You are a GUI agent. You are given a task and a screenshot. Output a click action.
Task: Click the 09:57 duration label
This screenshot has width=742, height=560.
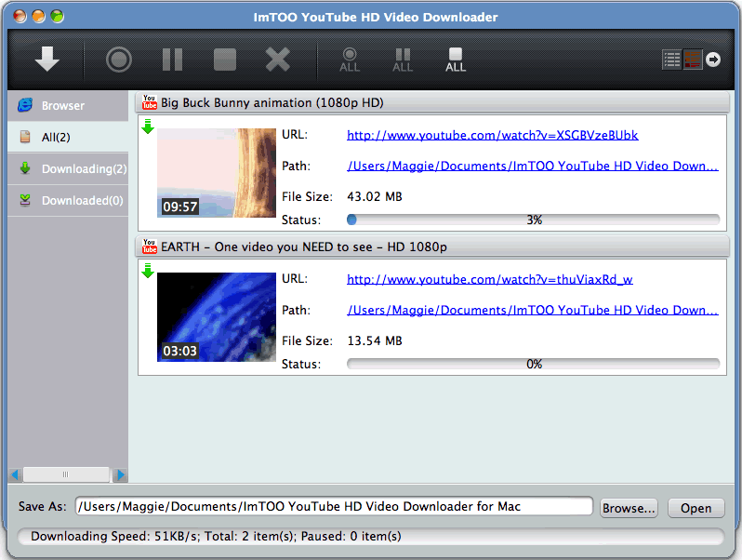coord(179,207)
